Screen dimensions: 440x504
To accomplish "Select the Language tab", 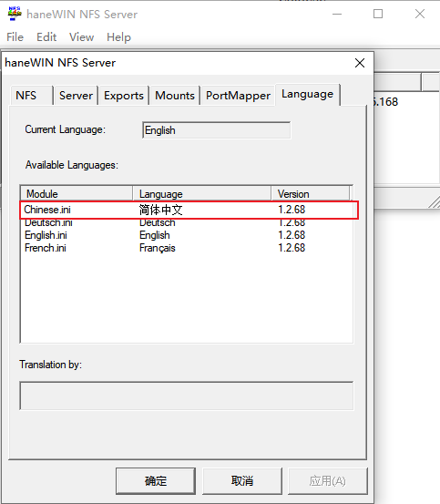I will coord(307,95).
